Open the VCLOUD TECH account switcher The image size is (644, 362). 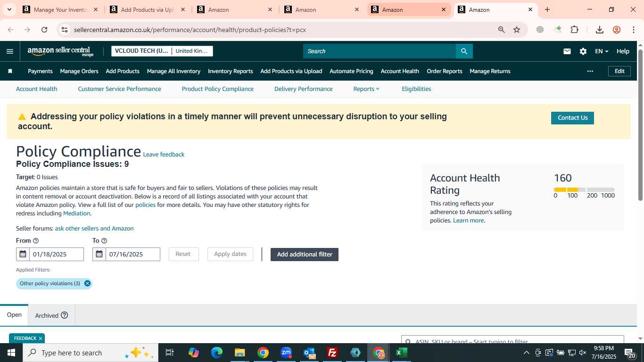tap(162, 51)
